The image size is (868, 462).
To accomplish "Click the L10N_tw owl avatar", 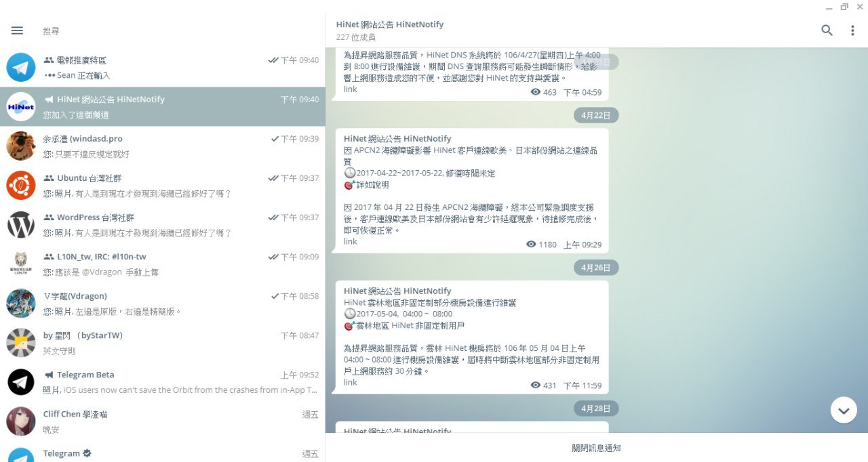I will click(21, 264).
